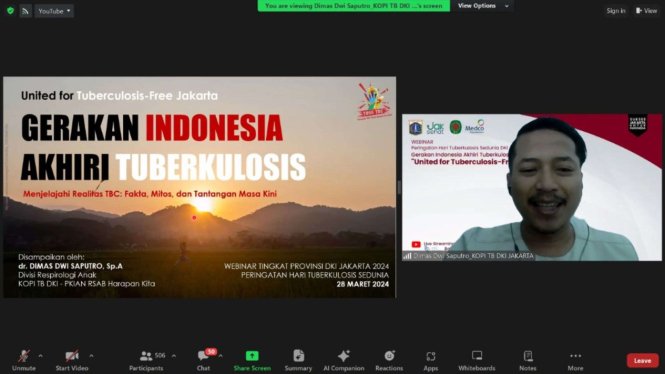The height and width of the screenshot is (374, 665).
Task: Open the Participants panel
Action: (146, 360)
